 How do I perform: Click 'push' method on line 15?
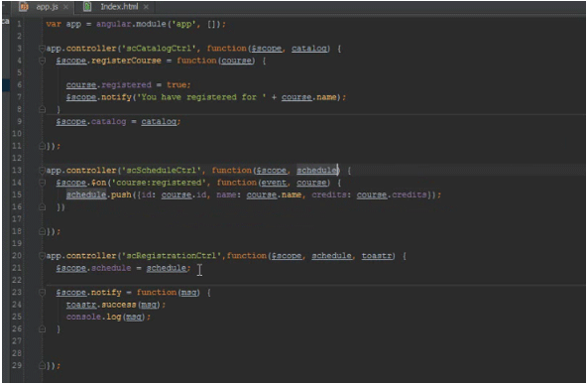(121, 194)
